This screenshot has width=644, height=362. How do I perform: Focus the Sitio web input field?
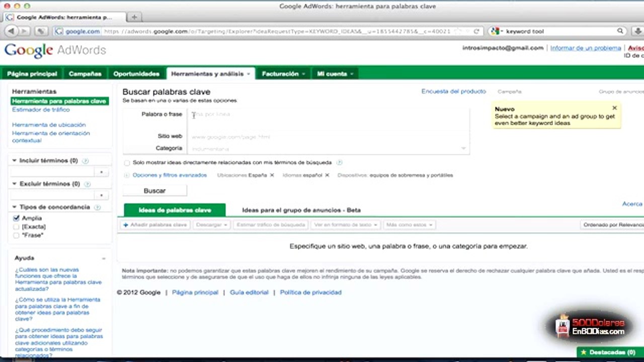[328, 136]
